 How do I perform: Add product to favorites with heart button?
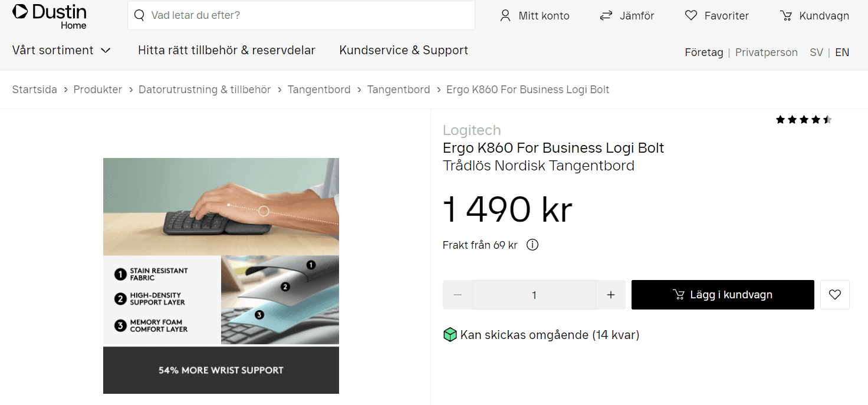(x=835, y=295)
